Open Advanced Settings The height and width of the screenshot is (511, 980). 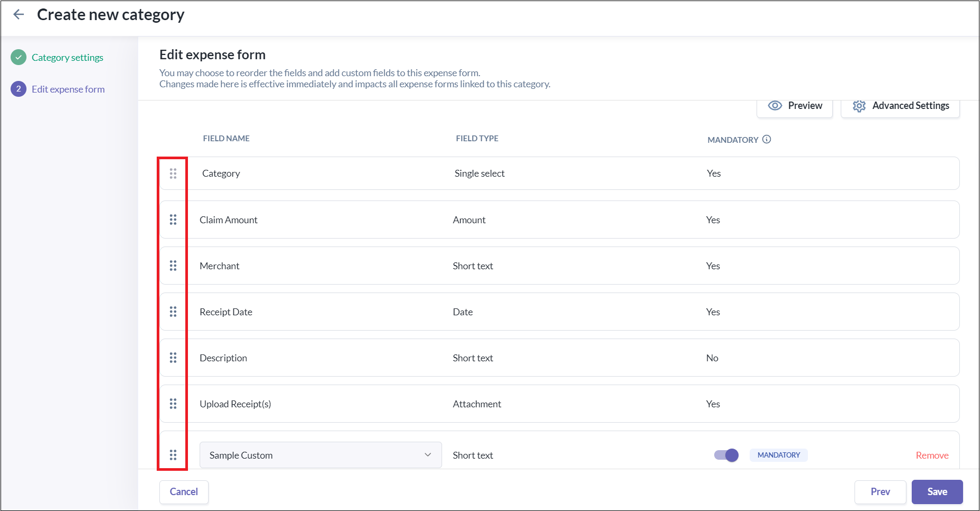click(x=900, y=106)
